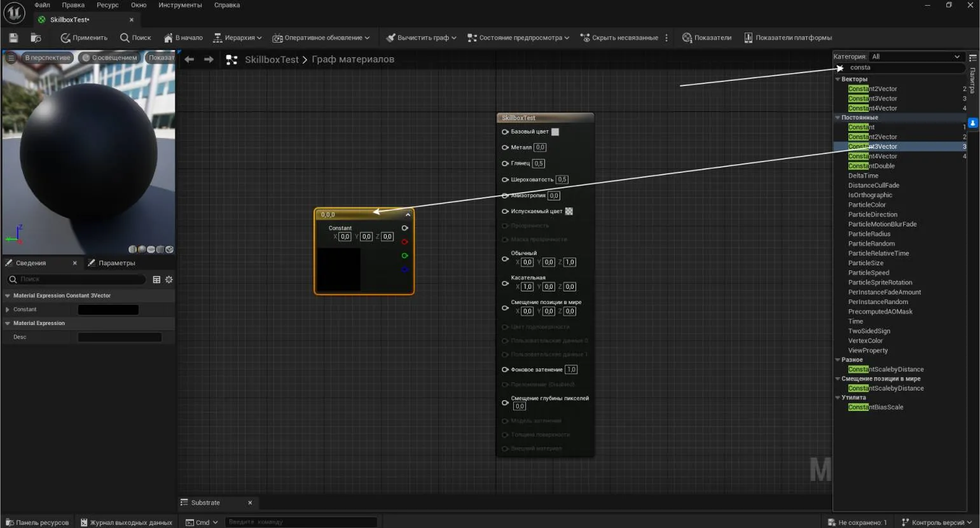Click the В начало (Home) toolbar icon

[183, 38]
